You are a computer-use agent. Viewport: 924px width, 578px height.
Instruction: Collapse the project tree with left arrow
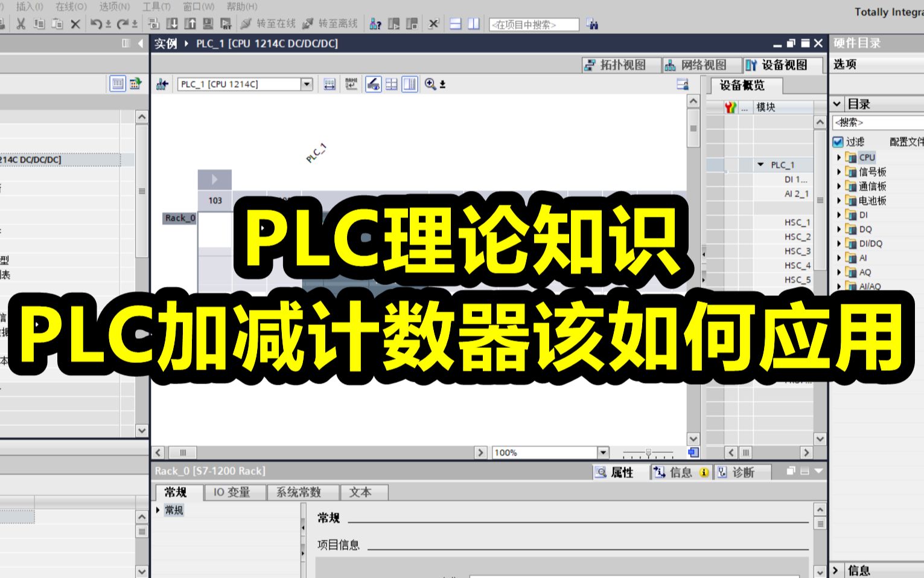pyautogui.click(x=141, y=43)
